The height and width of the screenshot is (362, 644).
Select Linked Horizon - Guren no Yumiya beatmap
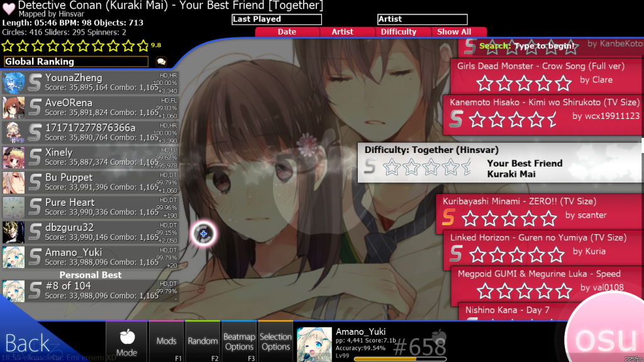point(543,249)
